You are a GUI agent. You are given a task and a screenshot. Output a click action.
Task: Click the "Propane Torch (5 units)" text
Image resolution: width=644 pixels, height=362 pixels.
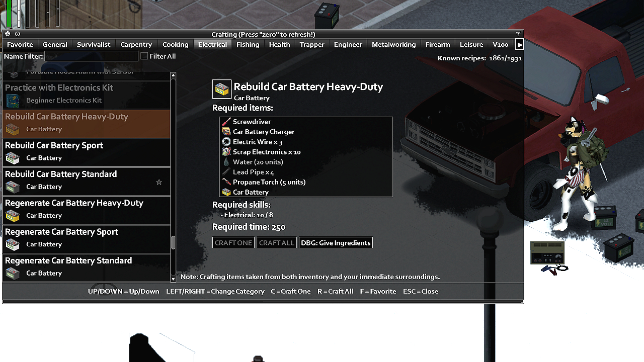[x=269, y=182]
